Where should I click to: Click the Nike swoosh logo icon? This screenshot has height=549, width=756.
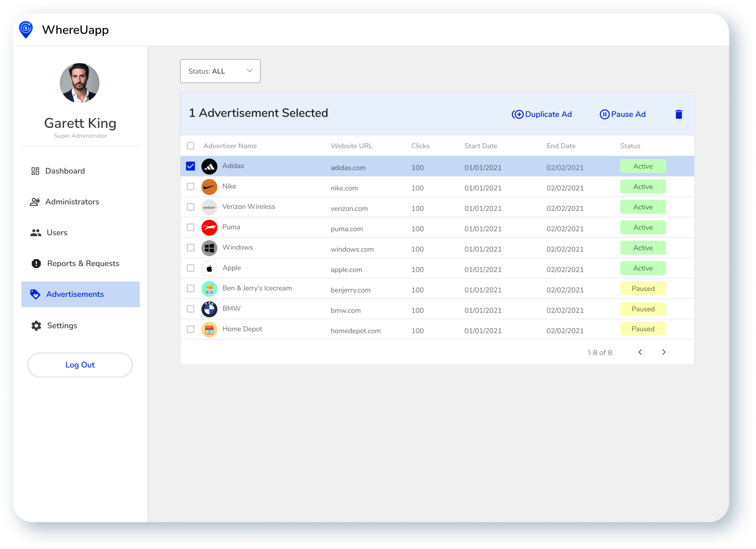pos(209,187)
